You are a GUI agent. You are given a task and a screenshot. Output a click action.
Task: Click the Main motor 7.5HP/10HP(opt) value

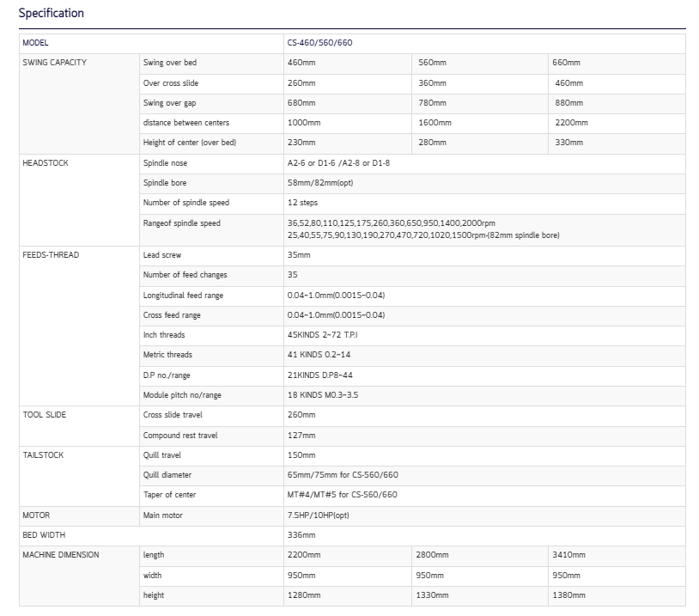(x=318, y=515)
